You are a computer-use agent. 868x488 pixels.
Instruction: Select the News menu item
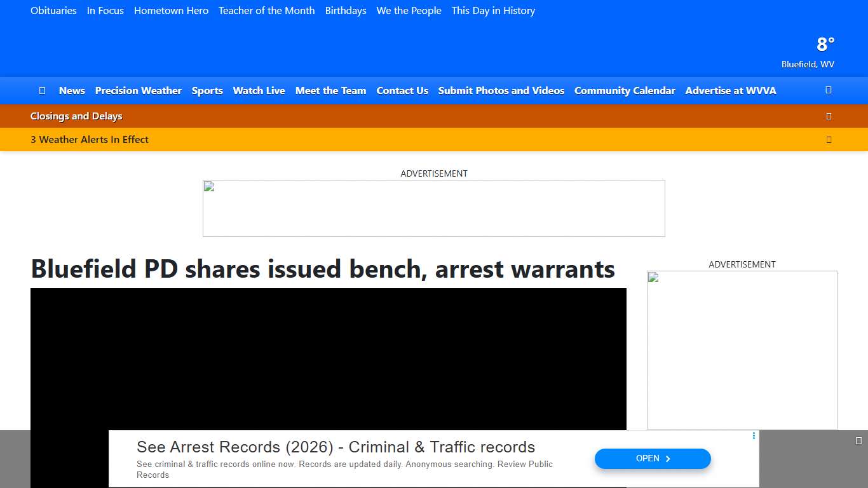pyautogui.click(x=72, y=90)
